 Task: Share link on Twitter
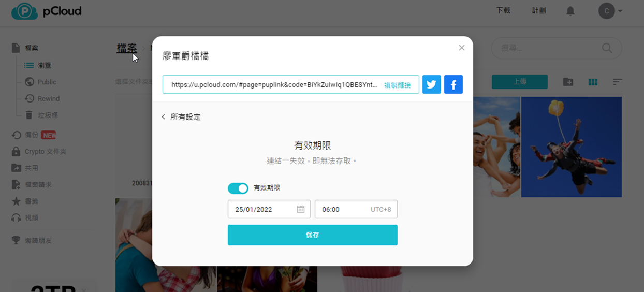(x=431, y=84)
